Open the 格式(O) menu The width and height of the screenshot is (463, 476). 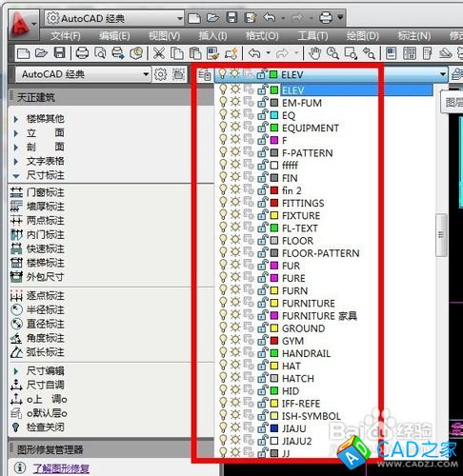(x=262, y=36)
